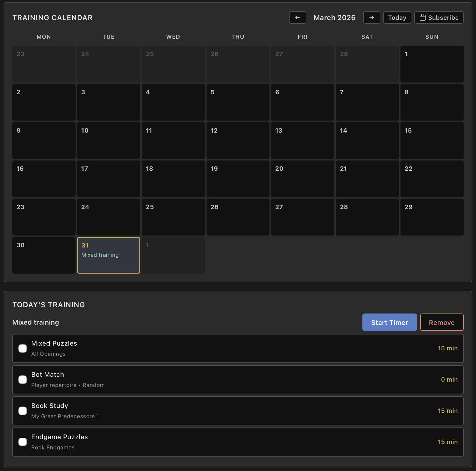
Task: Check off Endgame Puzzles task
Action: tap(23, 442)
